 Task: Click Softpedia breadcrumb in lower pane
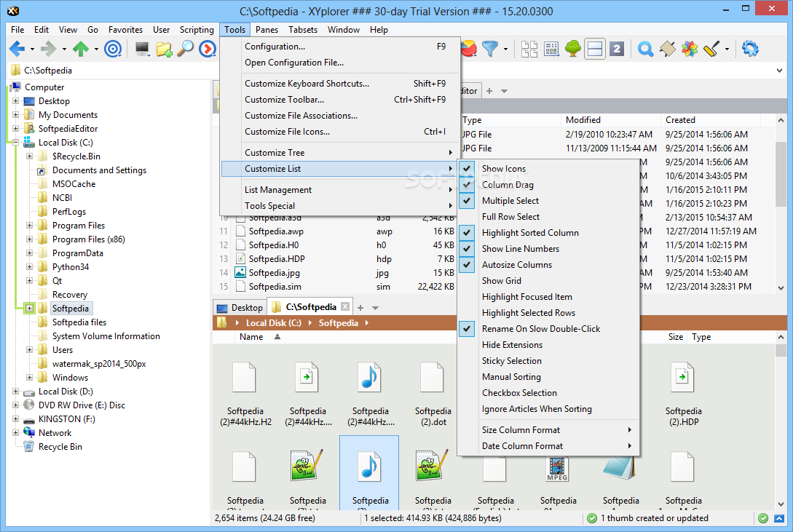click(x=339, y=323)
